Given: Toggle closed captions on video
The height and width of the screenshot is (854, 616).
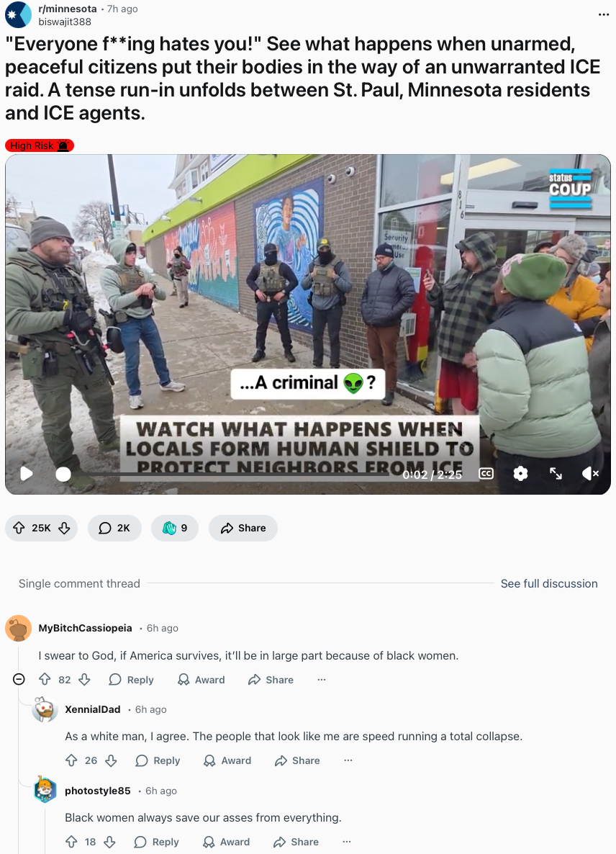Looking at the screenshot, I should coord(486,474).
